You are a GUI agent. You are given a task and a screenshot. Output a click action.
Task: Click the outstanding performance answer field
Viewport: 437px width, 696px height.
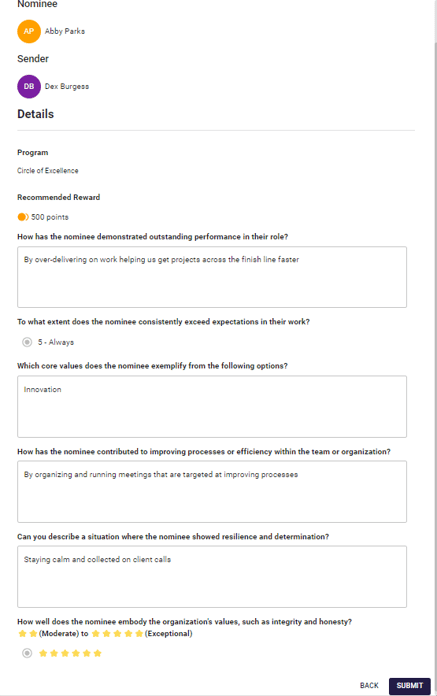(212, 277)
